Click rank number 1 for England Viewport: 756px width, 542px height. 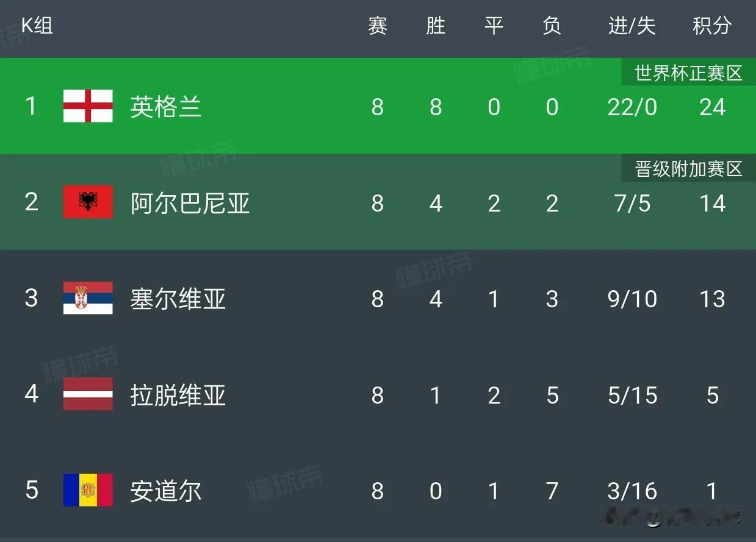coord(31,106)
